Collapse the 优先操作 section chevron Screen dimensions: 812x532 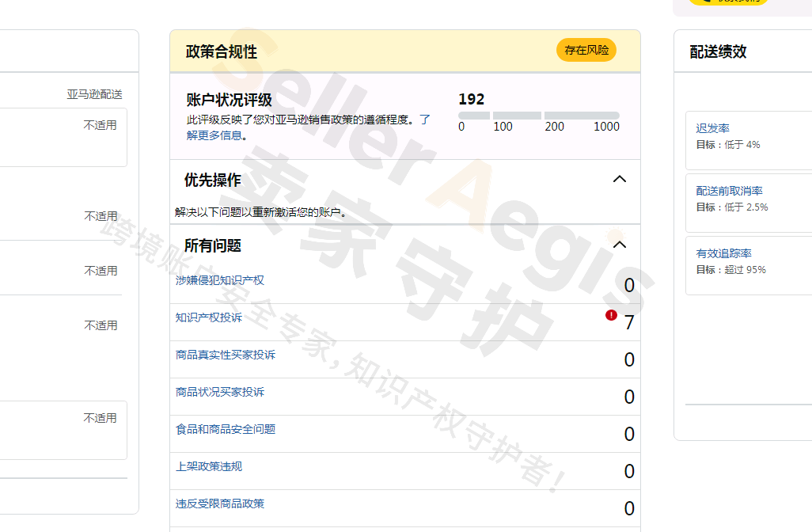(620, 179)
